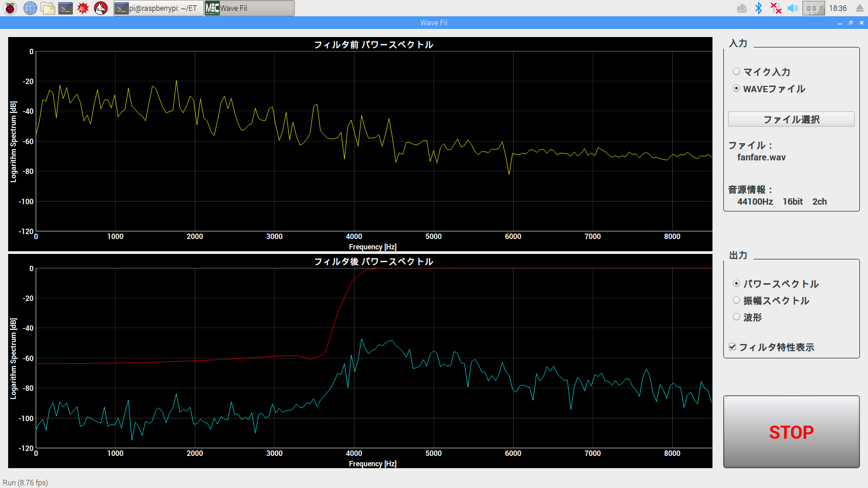Uncheck the フィルタ特性表示 checkbox
This screenshot has height=488, width=868.
(732, 347)
